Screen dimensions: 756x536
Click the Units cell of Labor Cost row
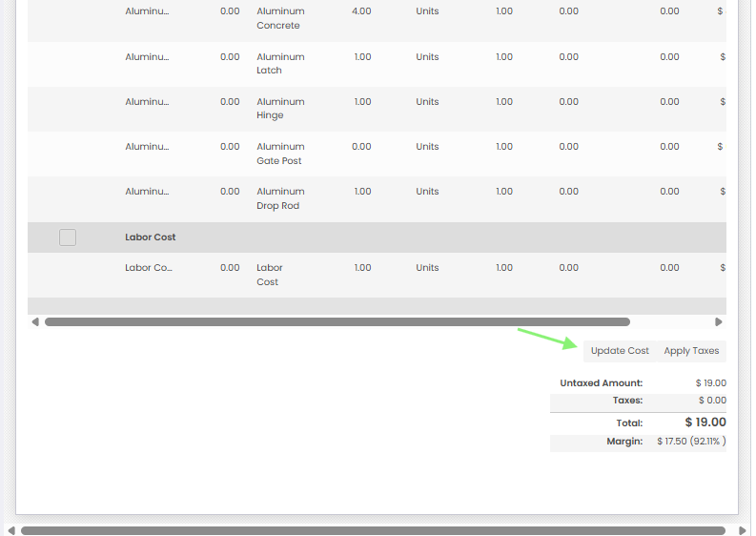pyautogui.click(x=427, y=268)
